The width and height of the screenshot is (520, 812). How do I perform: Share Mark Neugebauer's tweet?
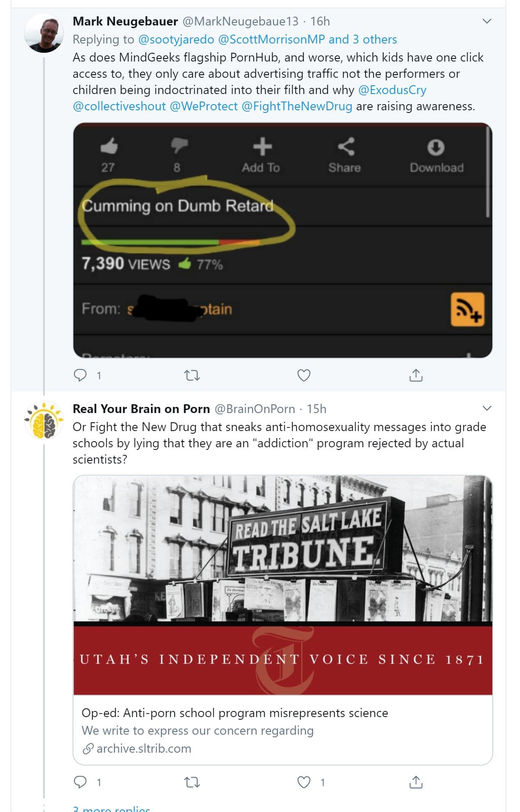pos(415,375)
